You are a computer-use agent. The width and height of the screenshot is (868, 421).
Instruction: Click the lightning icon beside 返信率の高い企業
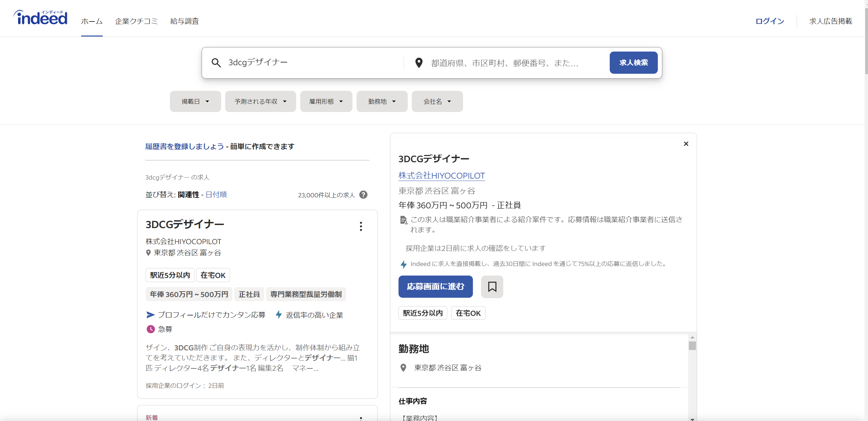point(279,314)
